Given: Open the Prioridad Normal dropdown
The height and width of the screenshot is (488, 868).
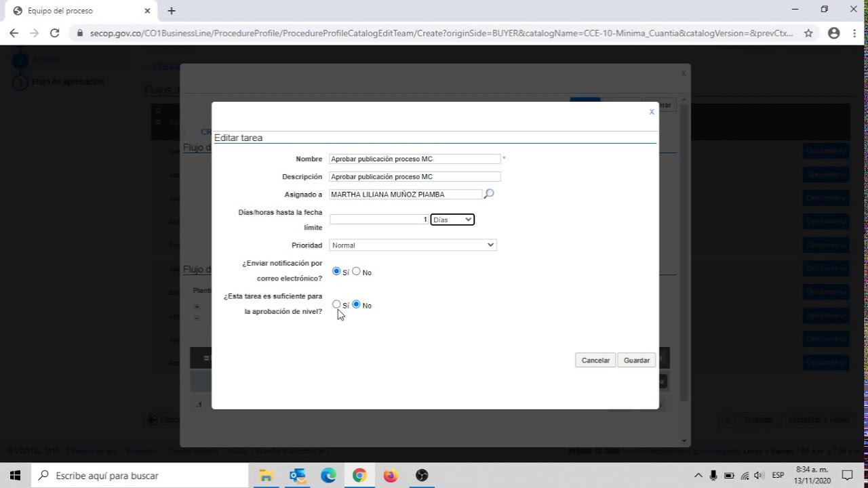Looking at the screenshot, I should [413, 245].
